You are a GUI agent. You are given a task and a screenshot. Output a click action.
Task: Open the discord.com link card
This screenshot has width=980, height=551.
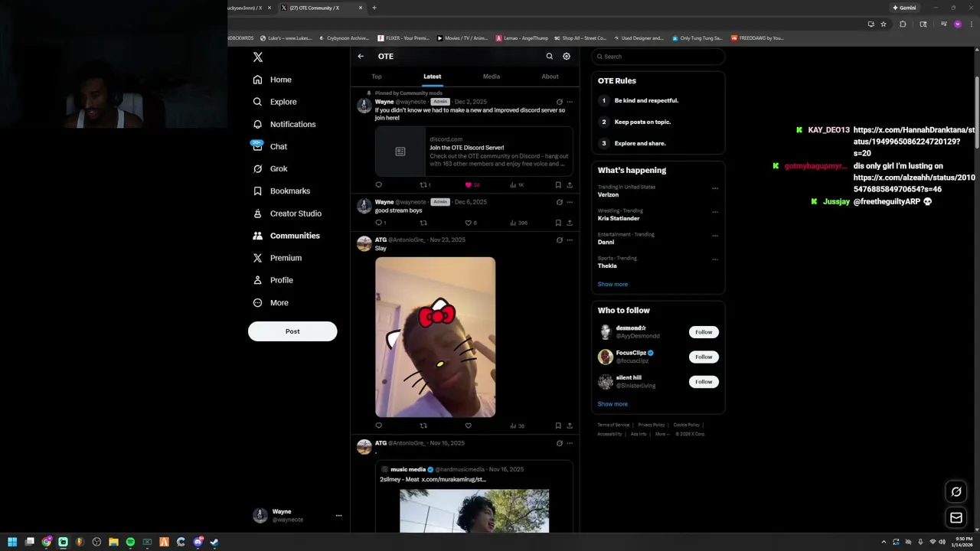[x=474, y=152]
